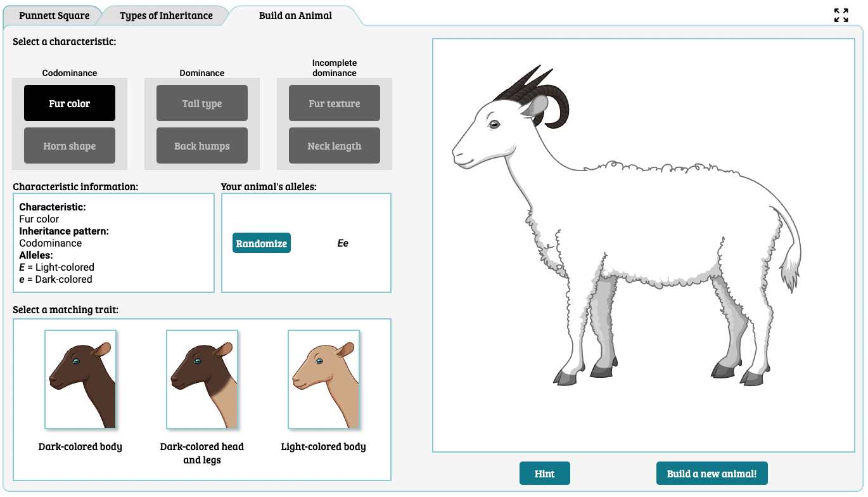Select the Tail type characteristic
The width and height of the screenshot is (868, 497).
pyautogui.click(x=202, y=103)
